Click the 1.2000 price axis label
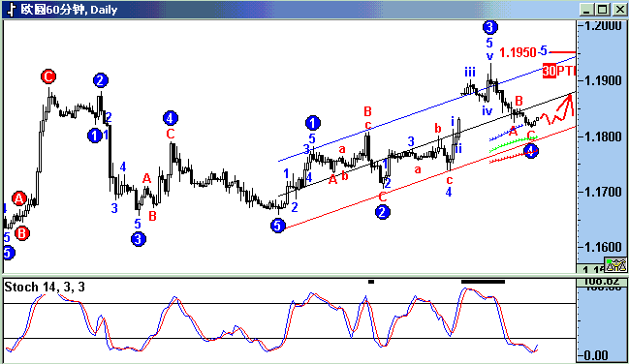Screen dimensions: 629x364 pyautogui.click(x=603, y=26)
